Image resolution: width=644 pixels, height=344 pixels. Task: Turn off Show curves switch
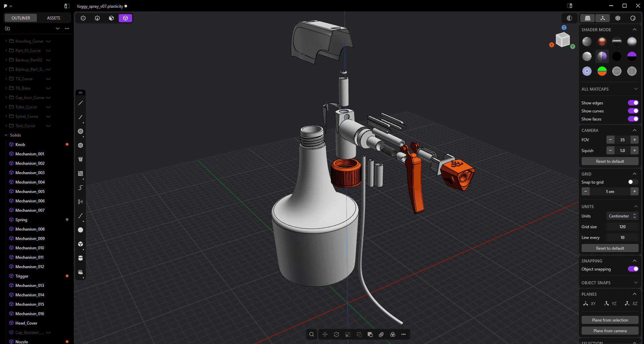pyautogui.click(x=633, y=111)
